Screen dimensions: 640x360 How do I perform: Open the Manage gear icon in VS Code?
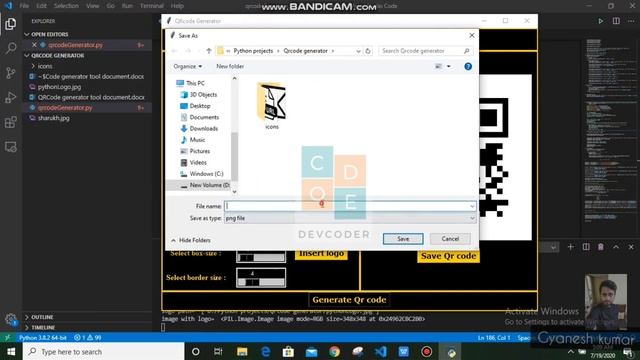tap(11, 320)
